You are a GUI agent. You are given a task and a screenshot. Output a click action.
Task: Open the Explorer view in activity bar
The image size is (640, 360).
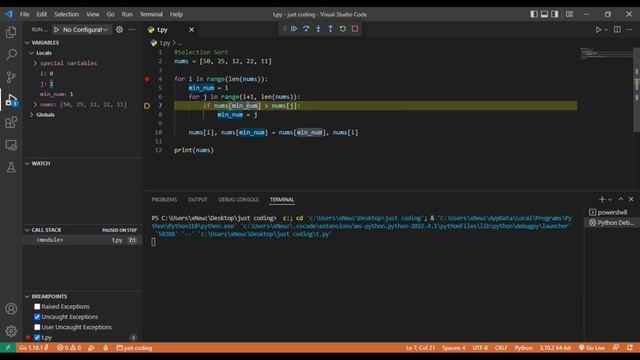11,32
